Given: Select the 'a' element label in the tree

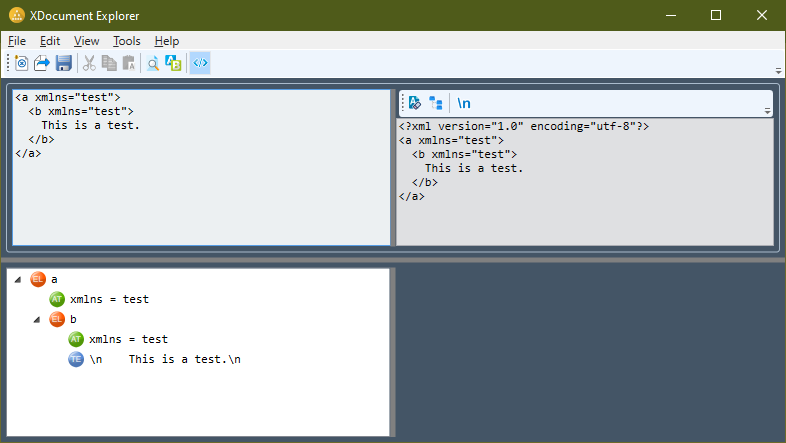Looking at the screenshot, I should tap(54, 280).
